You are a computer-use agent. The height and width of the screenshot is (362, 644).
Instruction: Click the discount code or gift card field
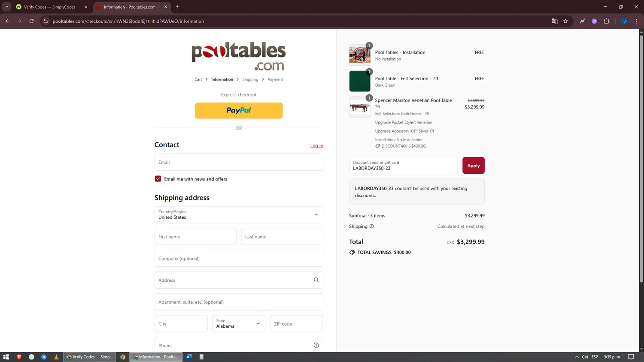coord(403,166)
